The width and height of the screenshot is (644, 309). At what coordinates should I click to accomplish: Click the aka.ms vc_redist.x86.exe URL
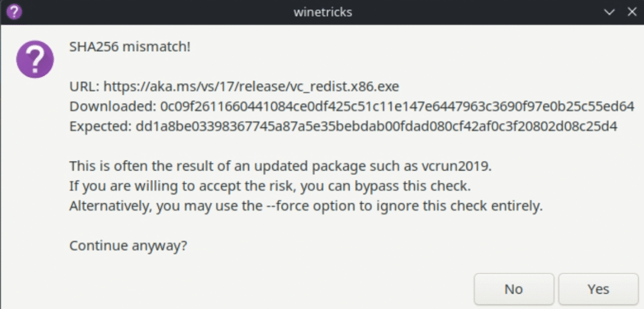[x=252, y=87]
